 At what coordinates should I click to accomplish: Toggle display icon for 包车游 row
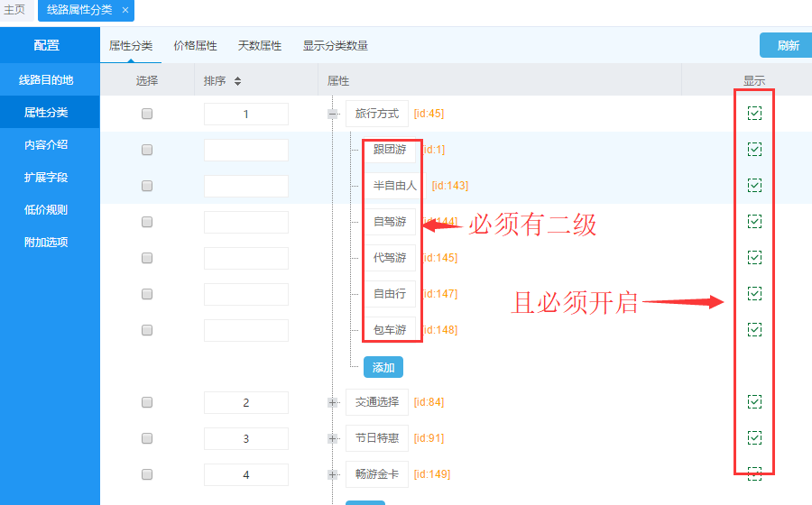(x=755, y=330)
